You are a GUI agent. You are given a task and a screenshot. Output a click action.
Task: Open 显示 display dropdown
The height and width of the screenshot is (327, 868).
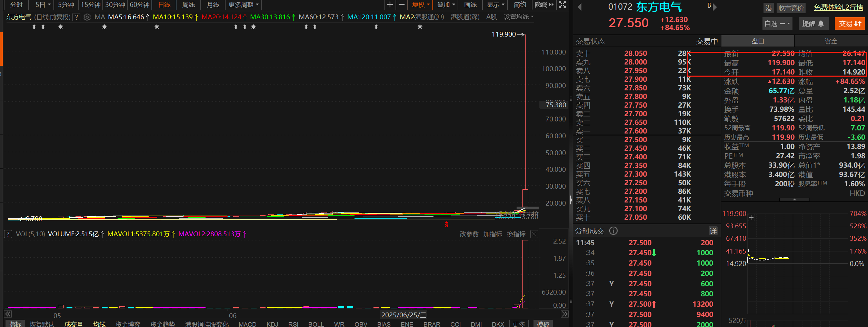496,5
